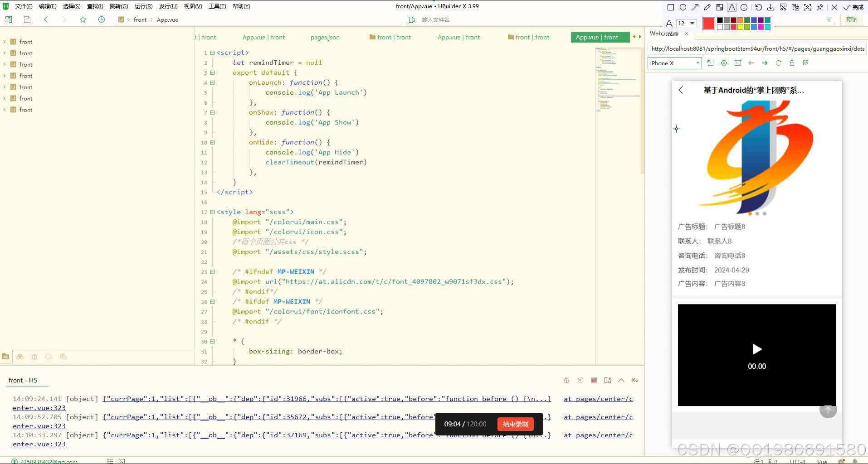Screen dimensions: 868x464
Task: Click the text recognition icon in screenshot toolbar
Action: 808,7
